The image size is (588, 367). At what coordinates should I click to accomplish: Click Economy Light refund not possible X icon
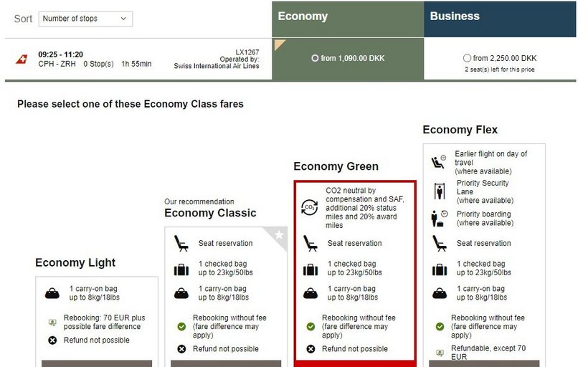[x=52, y=340]
